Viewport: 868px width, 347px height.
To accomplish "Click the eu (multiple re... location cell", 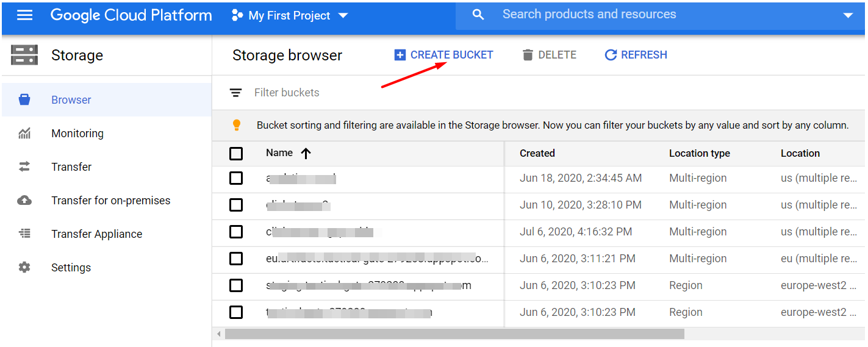I will click(x=819, y=259).
